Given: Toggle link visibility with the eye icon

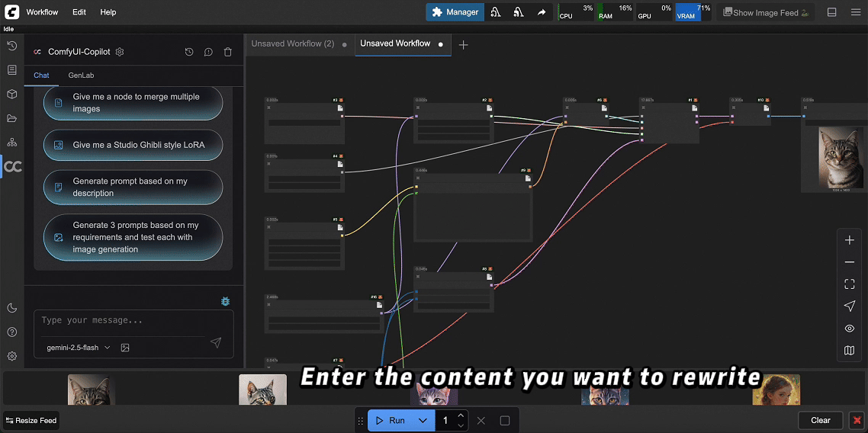Looking at the screenshot, I should point(850,329).
